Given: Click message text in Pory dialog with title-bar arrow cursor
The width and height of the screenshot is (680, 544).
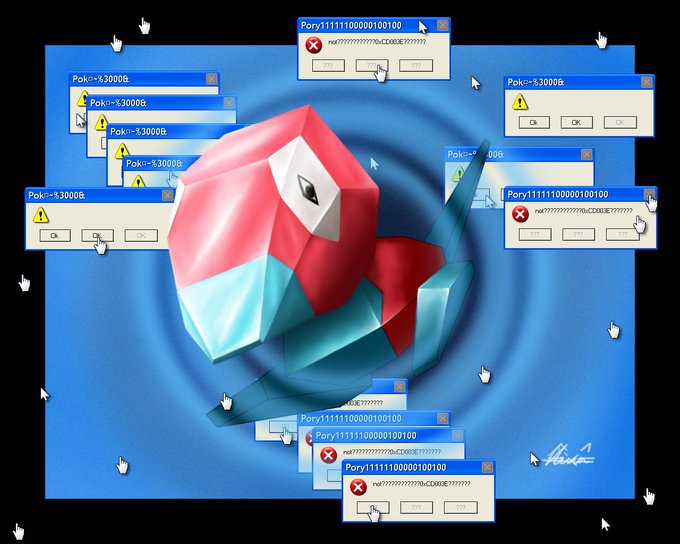Looking at the screenshot, I should [x=377, y=42].
